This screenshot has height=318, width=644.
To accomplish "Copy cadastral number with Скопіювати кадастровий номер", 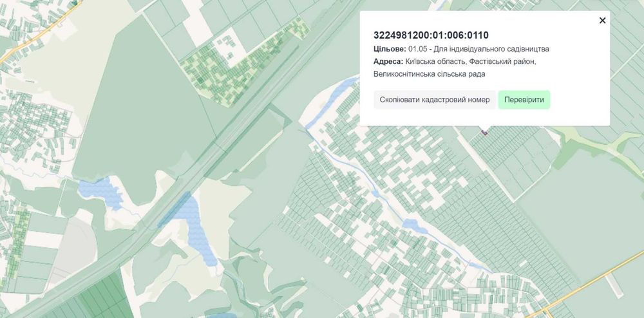I will pos(435,100).
